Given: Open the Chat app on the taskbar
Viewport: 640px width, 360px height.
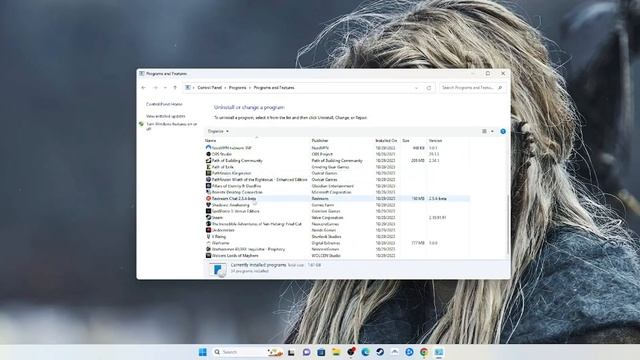Looking at the screenshot, I should pyautogui.click(x=307, y=352).
